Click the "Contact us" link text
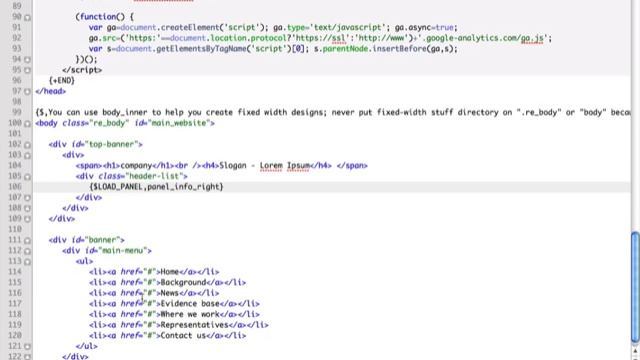The height and width of the screenshot is (360, 640). click(x=183, y=335)
